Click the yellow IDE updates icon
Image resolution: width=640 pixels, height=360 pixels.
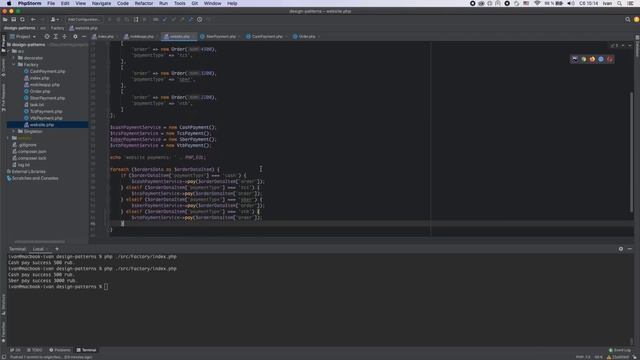click(636, 19)
